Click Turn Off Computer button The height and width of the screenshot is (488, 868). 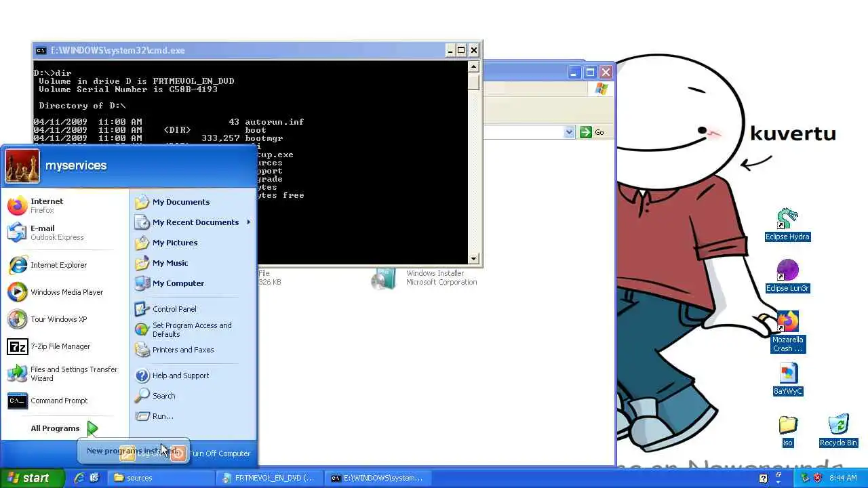[x=212, y=453]
